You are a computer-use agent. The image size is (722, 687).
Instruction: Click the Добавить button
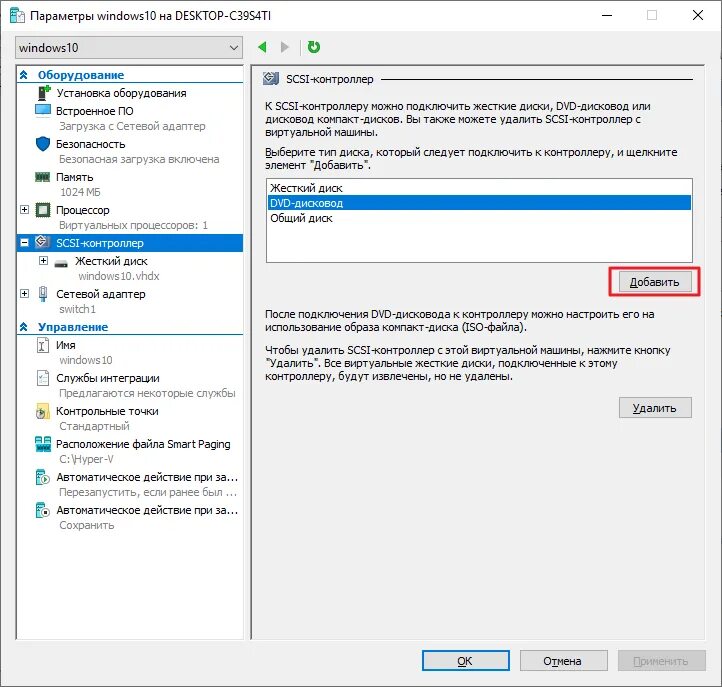click(x=654, y=282)
